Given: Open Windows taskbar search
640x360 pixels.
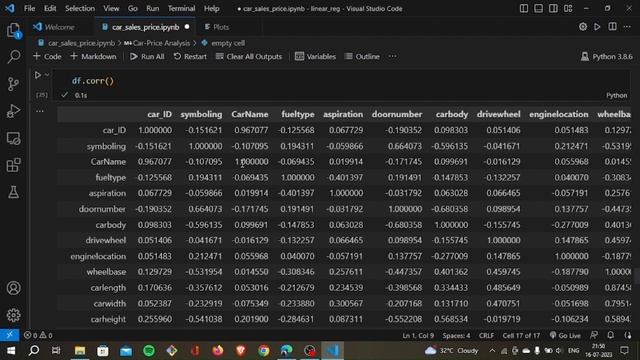Looking at the screenshot, I should coord(33,350).
